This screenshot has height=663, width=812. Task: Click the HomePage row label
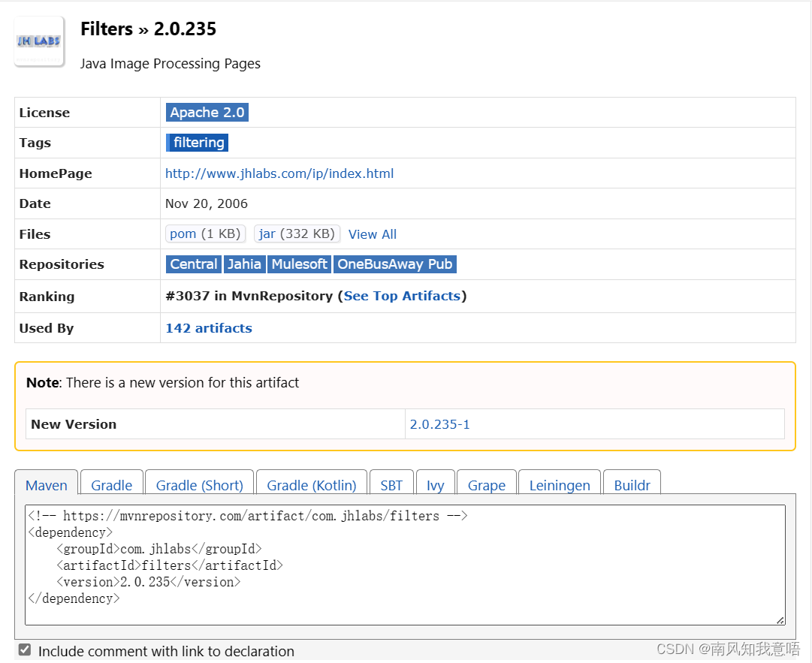pyautogui.click(x=56, y=173)
